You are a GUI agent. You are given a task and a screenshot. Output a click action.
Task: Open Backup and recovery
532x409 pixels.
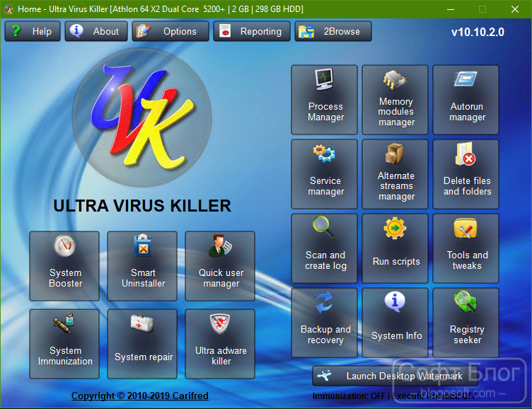(x=324, y=323)
